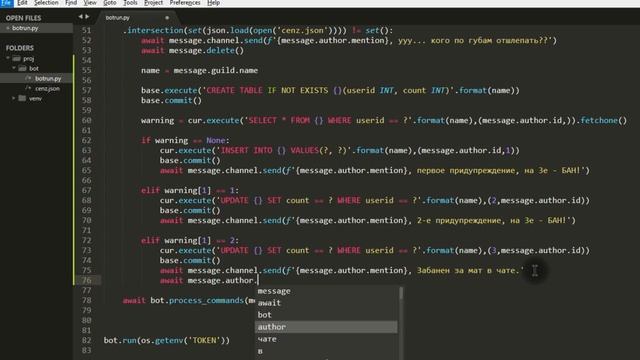Open the Selection menu

point(46,3)
